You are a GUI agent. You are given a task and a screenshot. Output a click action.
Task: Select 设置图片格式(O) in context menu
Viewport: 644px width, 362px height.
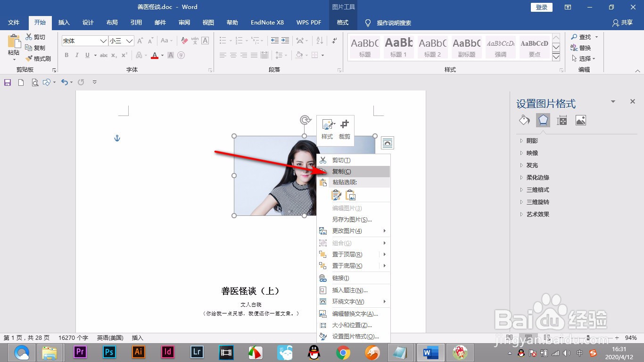click(354, 337)
